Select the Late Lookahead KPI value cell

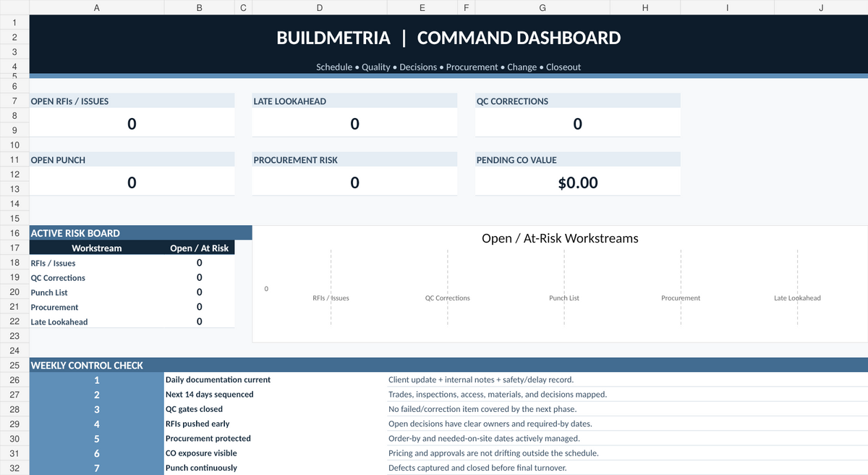[x=354, y=123]
